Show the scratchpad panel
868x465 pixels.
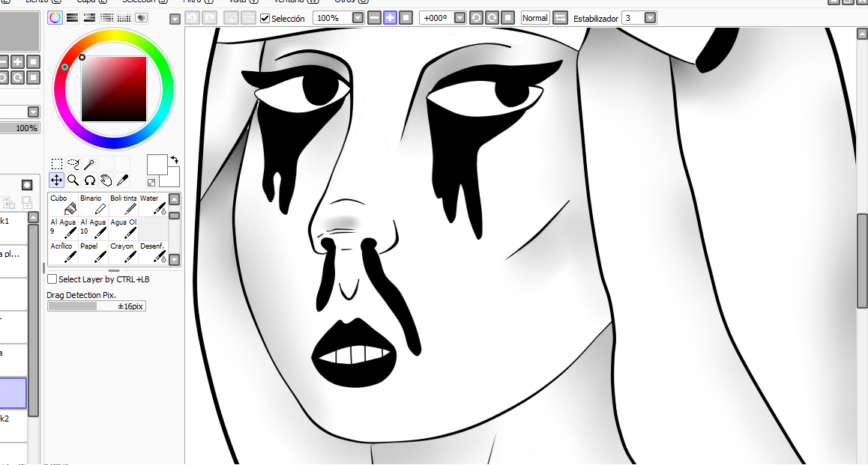point(141,18)
